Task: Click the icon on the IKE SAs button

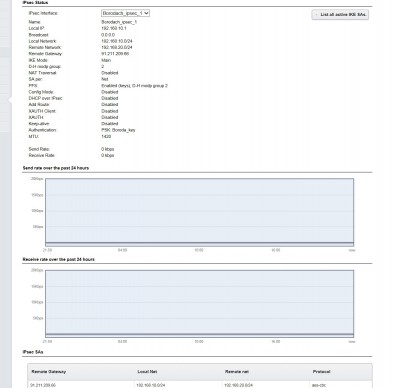Action: coord(316,15)
